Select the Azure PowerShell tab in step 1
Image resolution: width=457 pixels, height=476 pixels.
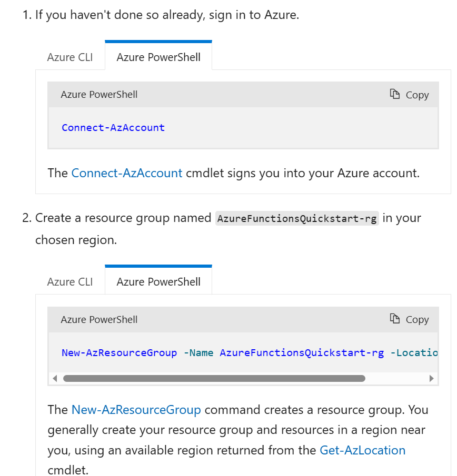[x=158, y=56]
